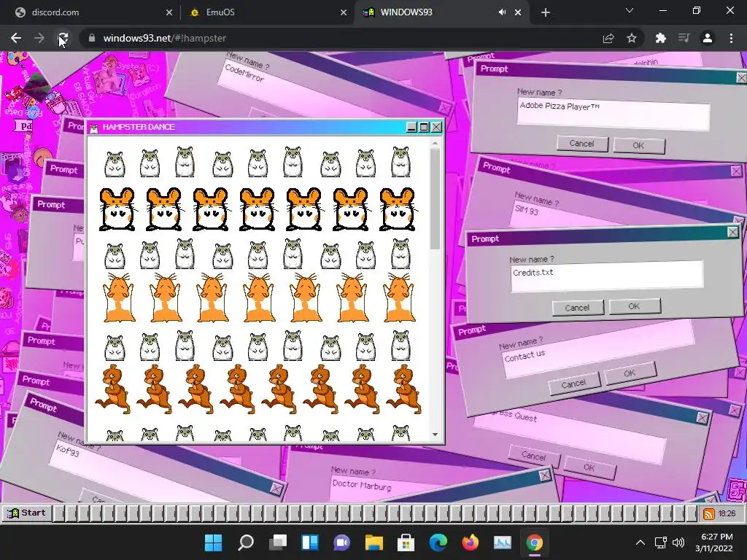
Task: Click the Adobe Pizza Player name field
Action: point(613,114)
